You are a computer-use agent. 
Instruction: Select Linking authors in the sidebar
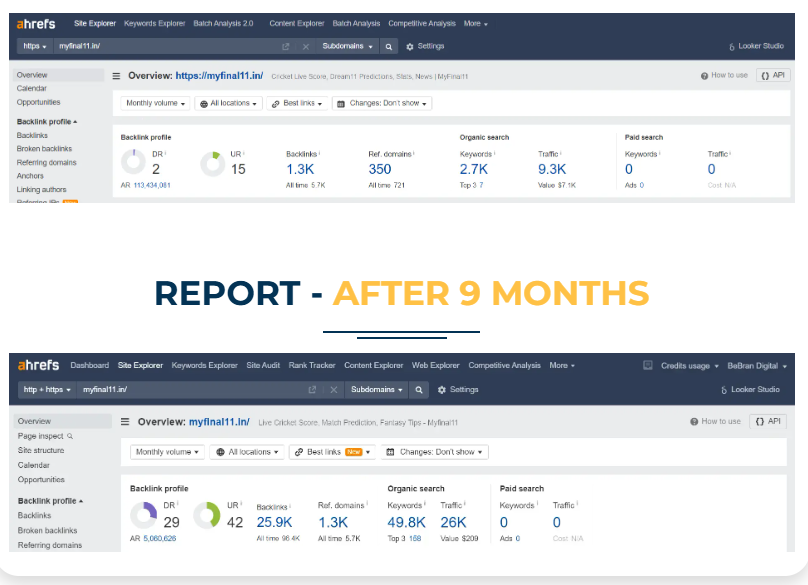coord(41,189)
